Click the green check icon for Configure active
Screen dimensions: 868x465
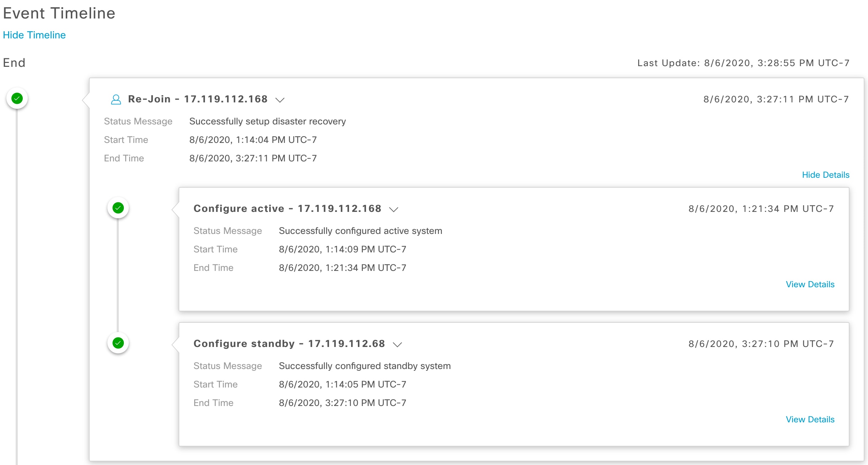click(x=118, y=208)
